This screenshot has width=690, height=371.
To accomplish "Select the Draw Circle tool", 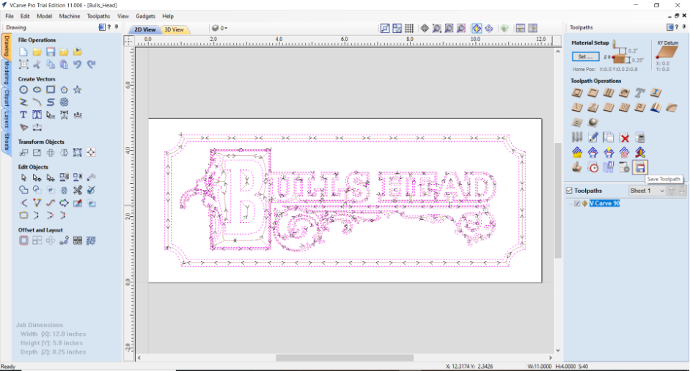I will (24, 90).
